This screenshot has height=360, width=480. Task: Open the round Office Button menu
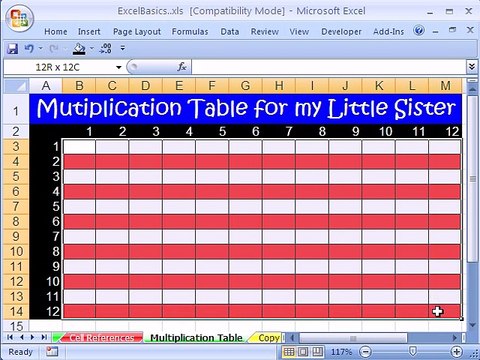(19, 19)
